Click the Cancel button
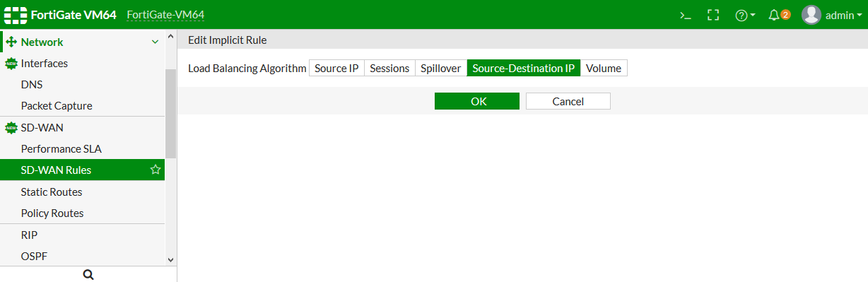Screen dimensions: 868x282 coord(568,101)
